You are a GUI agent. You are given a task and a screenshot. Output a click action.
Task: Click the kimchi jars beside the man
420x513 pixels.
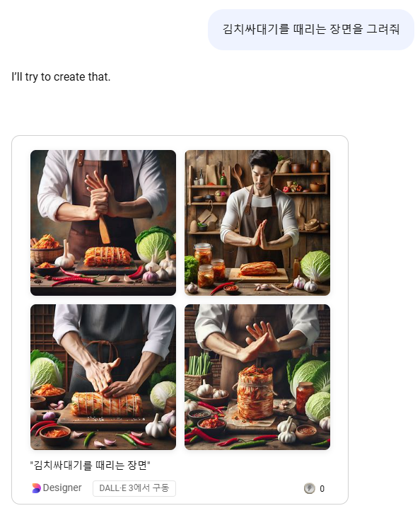(x=209, y=265)
